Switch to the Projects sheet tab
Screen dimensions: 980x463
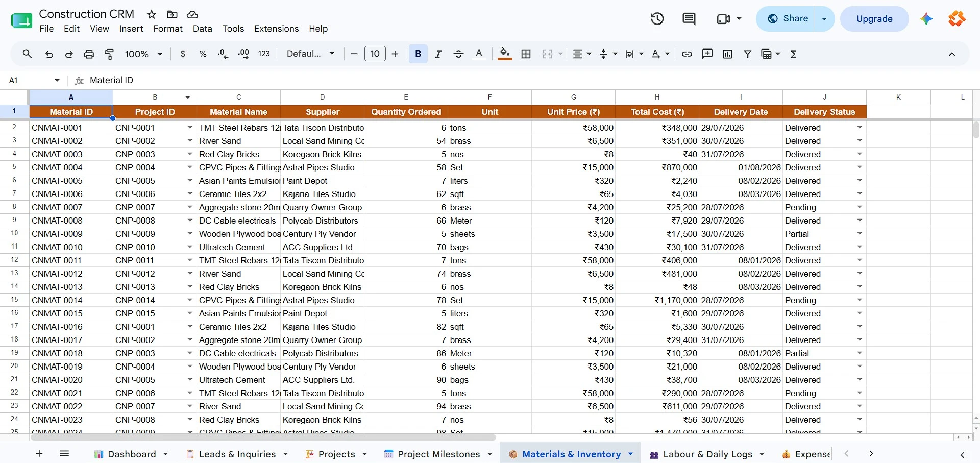tap(336, 454)
